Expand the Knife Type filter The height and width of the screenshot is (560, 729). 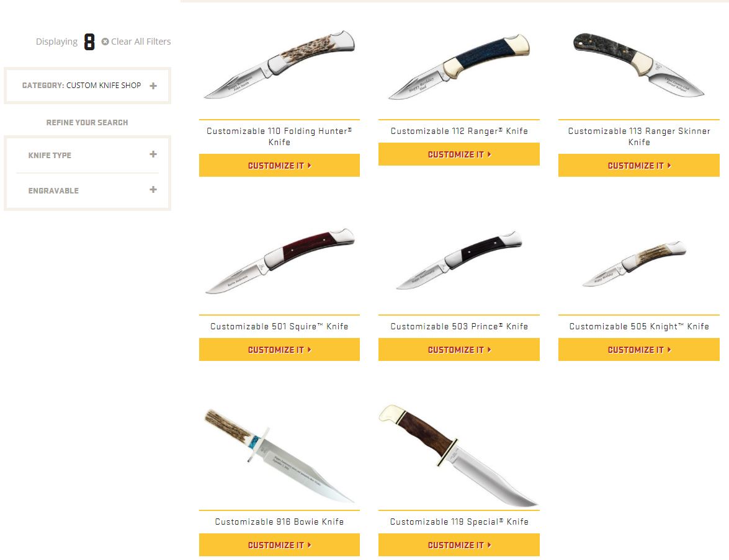click(x=87, y=155)
